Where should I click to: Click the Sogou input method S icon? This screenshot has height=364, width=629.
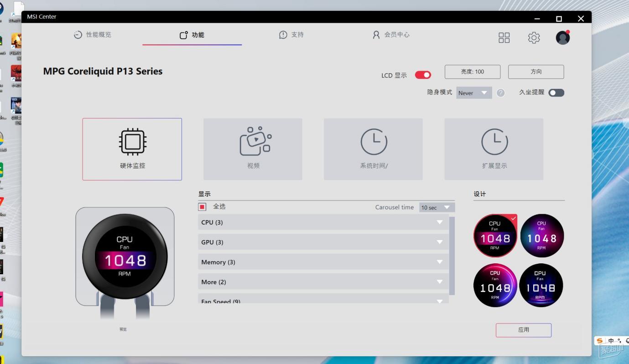coord(600,341)
